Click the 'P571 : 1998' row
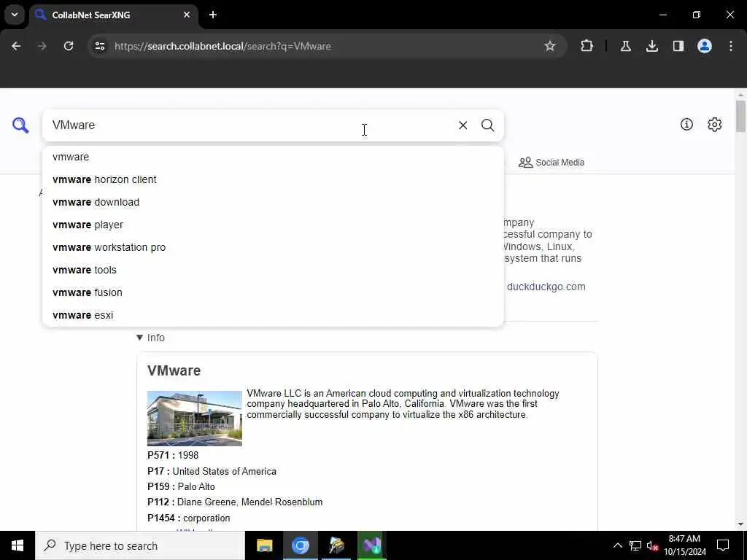This screenshot has width=747, height=560. coord(173,455)
